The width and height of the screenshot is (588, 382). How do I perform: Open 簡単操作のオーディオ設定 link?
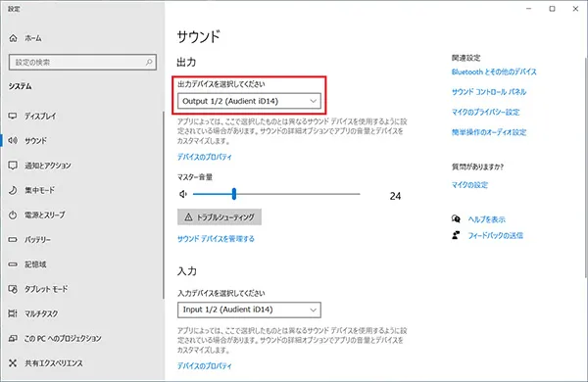coord(489,132)
